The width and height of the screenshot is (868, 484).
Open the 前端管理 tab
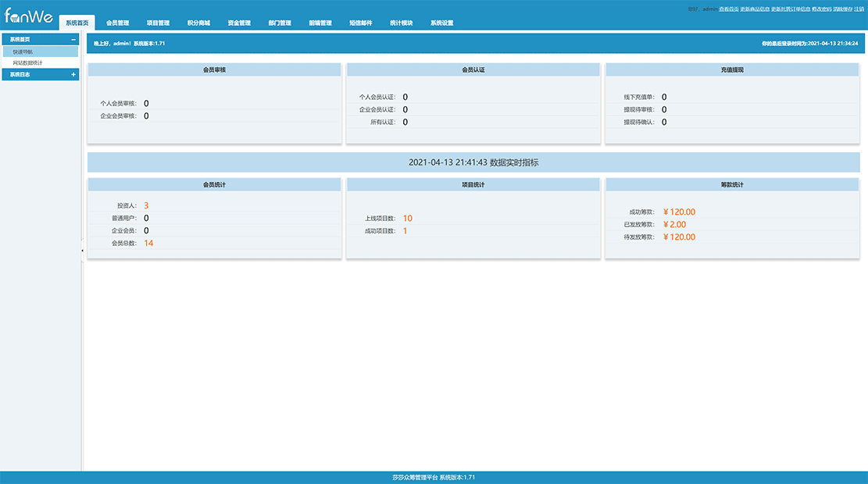tap(320, 23)
